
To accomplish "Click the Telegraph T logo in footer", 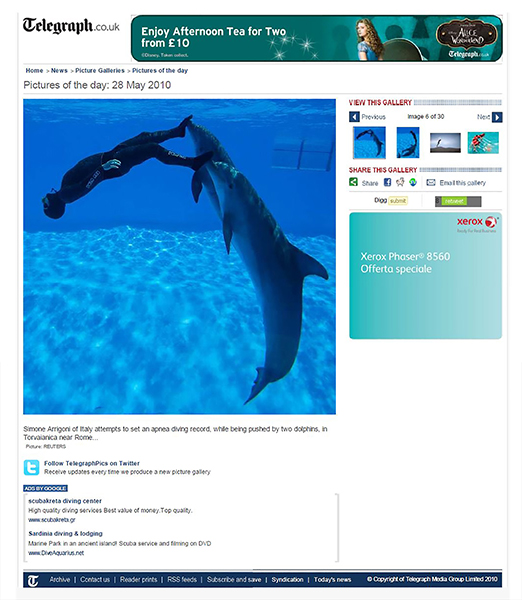I will 33,581.
